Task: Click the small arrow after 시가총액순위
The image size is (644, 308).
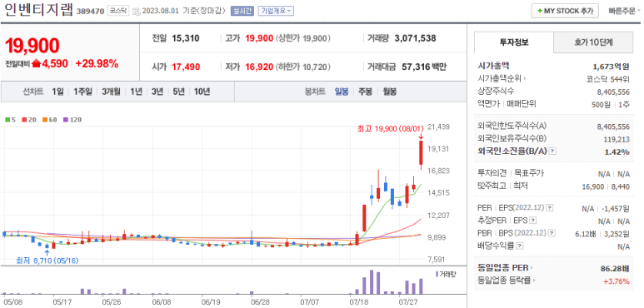Action: point(525,79)
